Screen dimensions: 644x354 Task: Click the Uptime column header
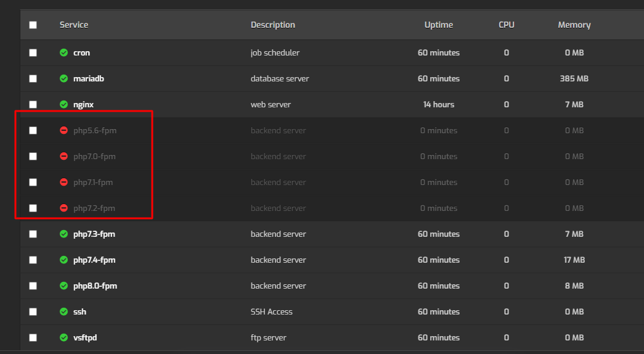tap(439, 25)
